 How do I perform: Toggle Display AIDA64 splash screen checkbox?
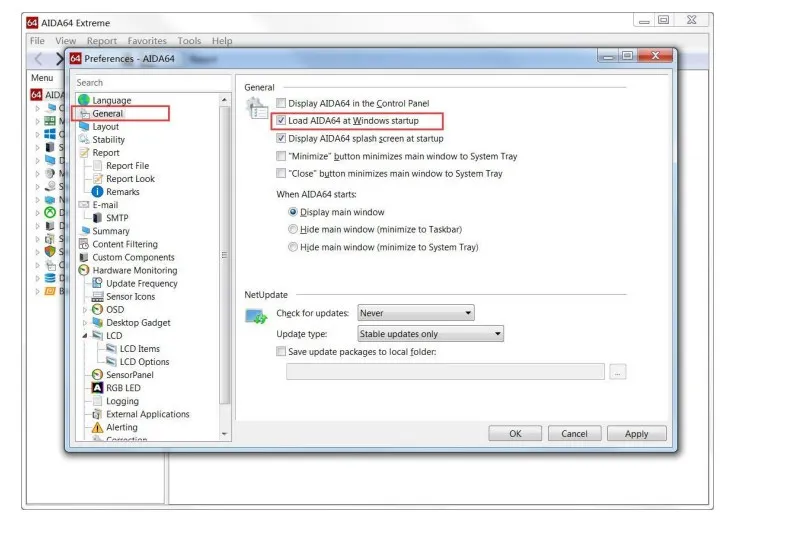[x=281, y=138]
